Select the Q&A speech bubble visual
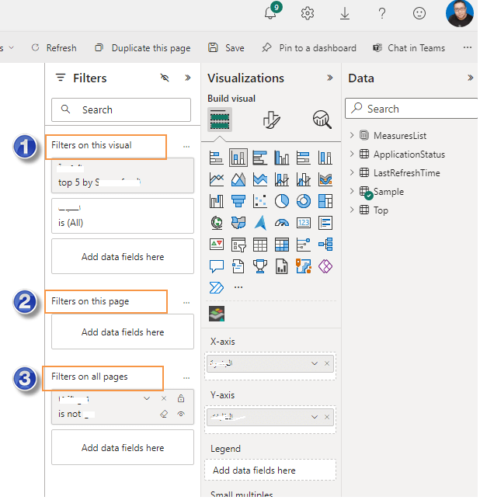Screen dimensions: 480x500 216,266
